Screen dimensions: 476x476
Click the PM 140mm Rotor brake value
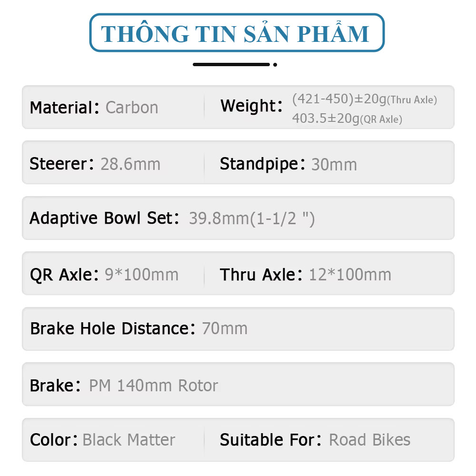[153, 385]
